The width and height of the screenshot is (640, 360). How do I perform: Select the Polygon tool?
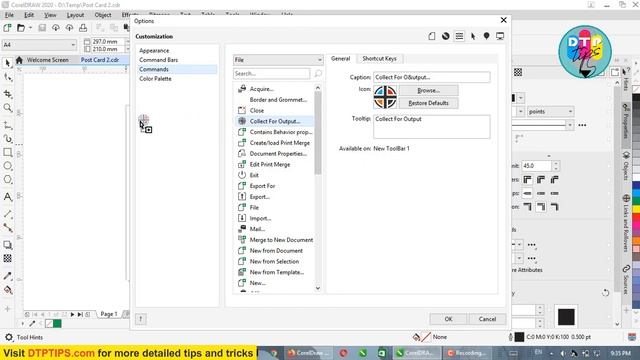[7, 180]
